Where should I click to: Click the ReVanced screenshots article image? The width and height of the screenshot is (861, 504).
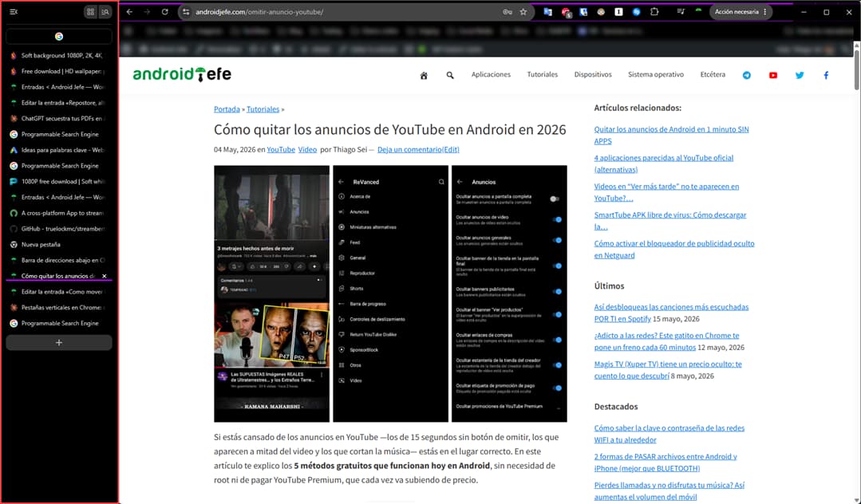click(390, 293)
